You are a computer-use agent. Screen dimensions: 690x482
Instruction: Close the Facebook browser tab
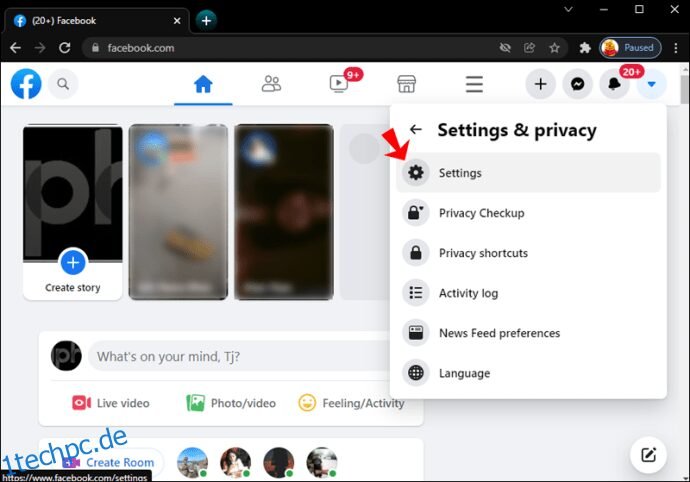coord(177,21)
